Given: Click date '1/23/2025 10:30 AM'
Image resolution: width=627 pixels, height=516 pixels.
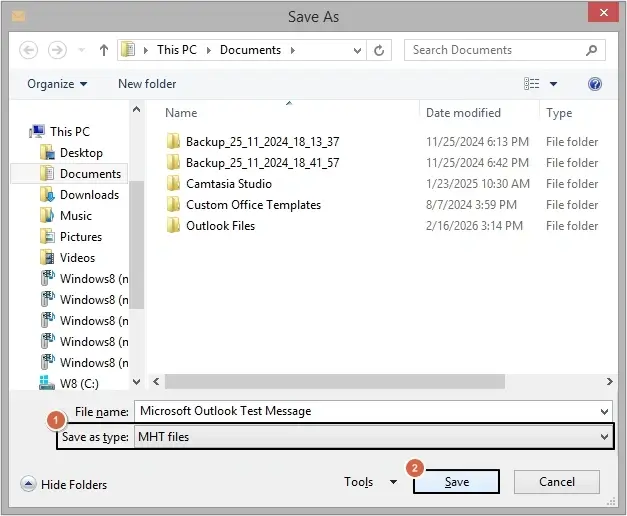Looking at the screenshot, I should [477, 184].
